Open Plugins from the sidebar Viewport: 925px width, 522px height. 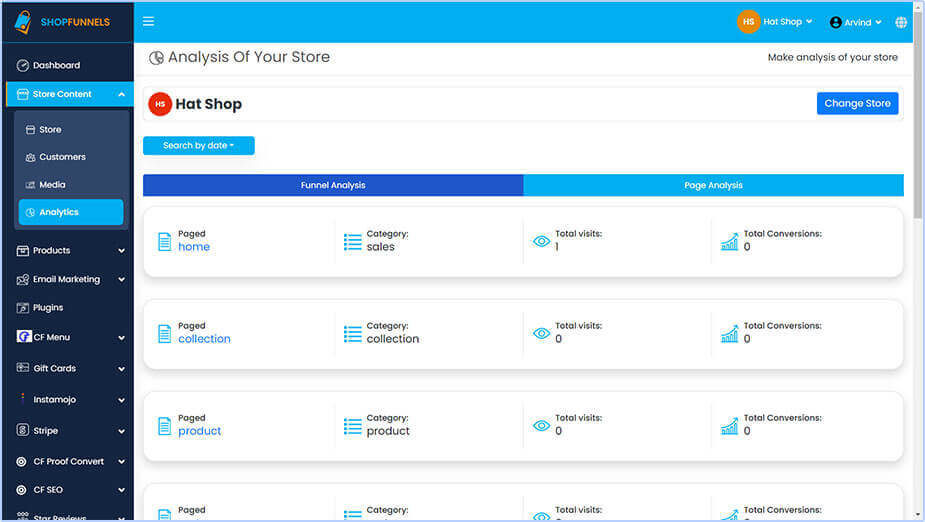coord(48,308)
